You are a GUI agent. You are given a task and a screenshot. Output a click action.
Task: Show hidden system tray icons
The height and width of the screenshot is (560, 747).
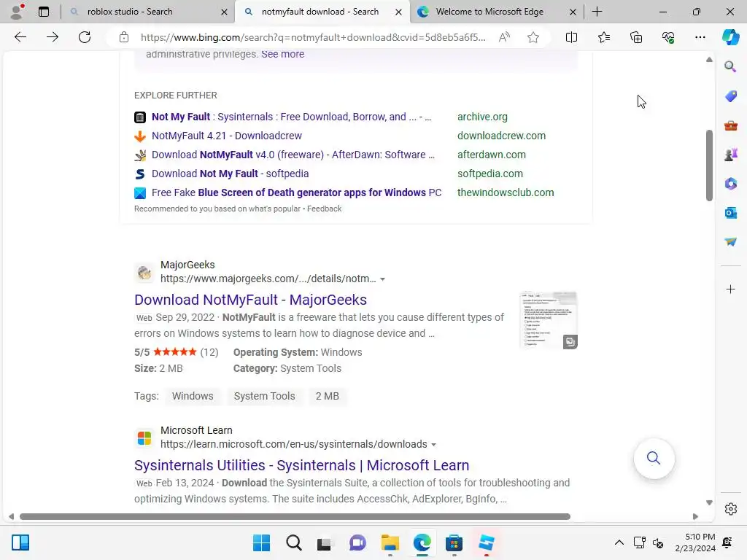tap(619, 542)
